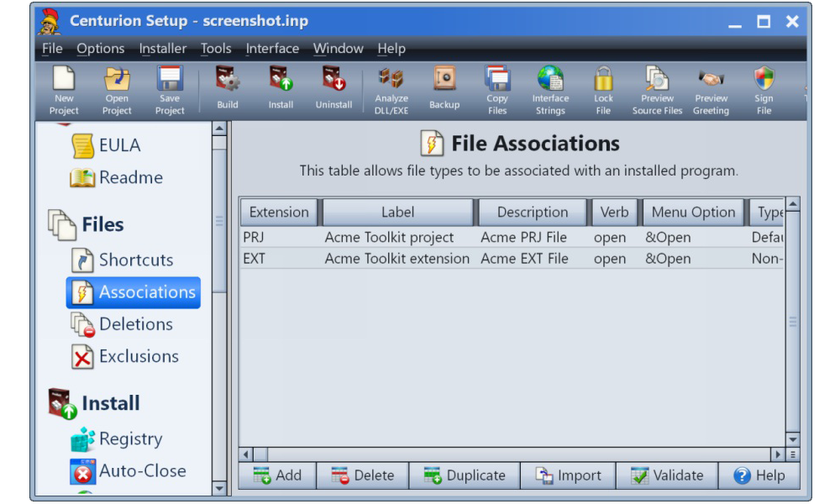
Task: Click the Add button
Action: [x=277, y=475]
